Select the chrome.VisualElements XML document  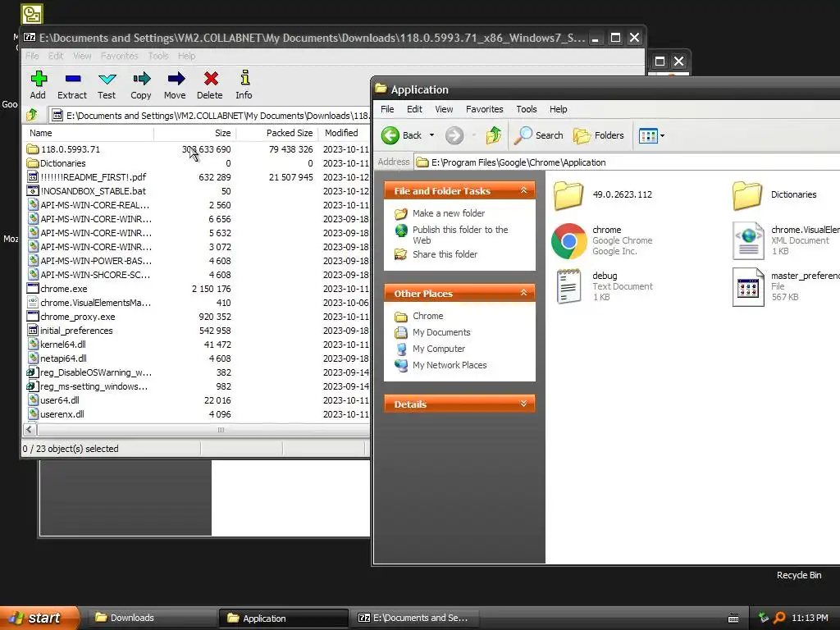[x=748, y=240]
